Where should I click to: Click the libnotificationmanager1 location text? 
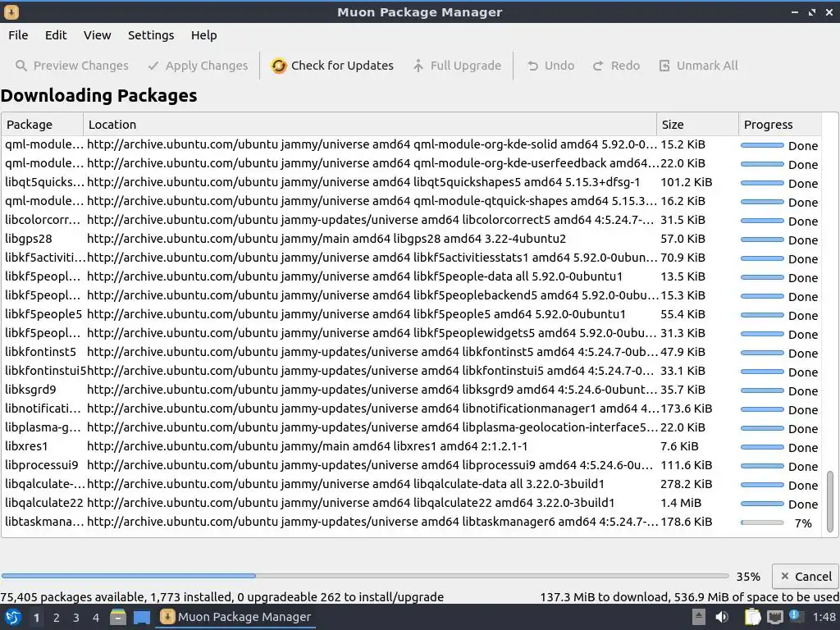click(373, 409)
